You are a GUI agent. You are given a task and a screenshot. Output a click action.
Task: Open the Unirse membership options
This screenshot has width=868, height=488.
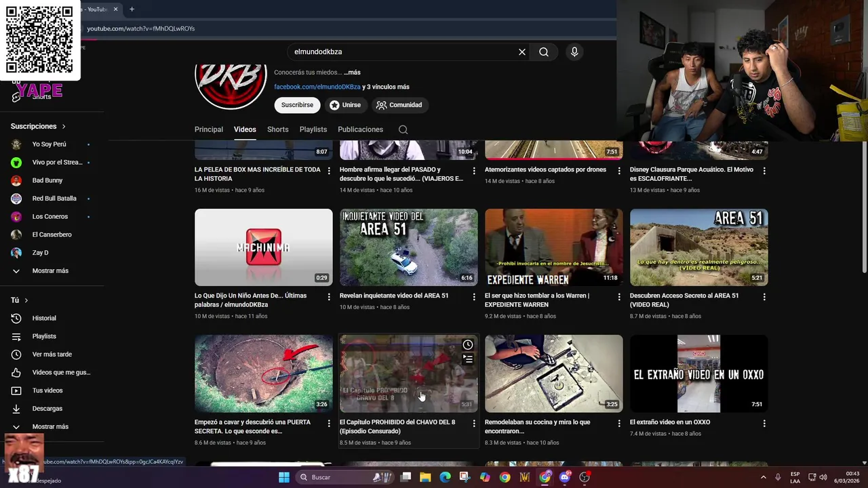[345, 105]
